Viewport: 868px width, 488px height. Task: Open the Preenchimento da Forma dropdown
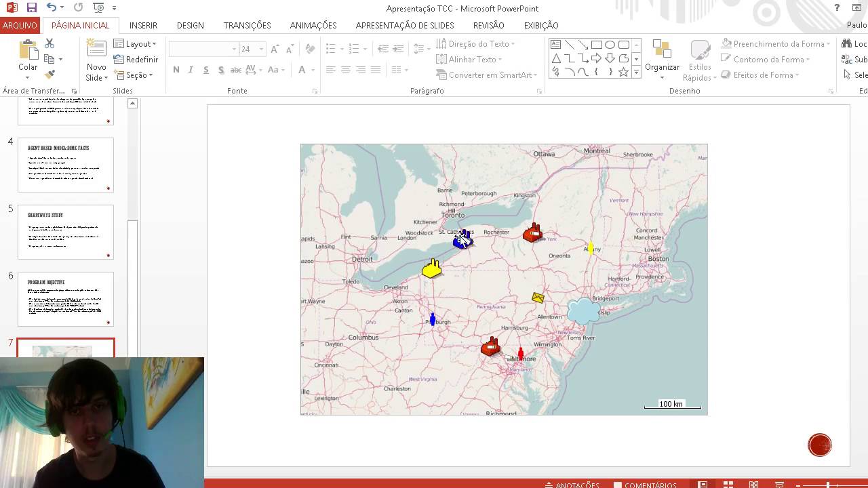pyautogui.click(x=776, y=44)
